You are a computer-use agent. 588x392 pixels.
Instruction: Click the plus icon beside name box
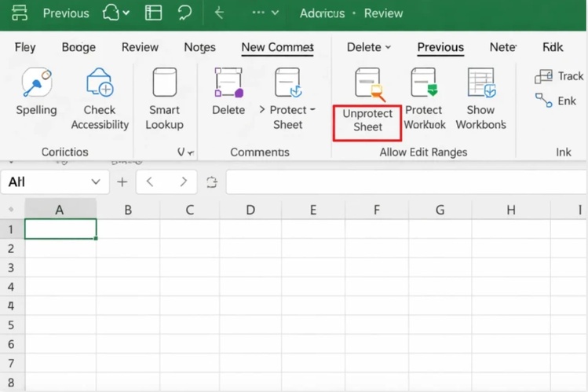[x=122, y=182]
